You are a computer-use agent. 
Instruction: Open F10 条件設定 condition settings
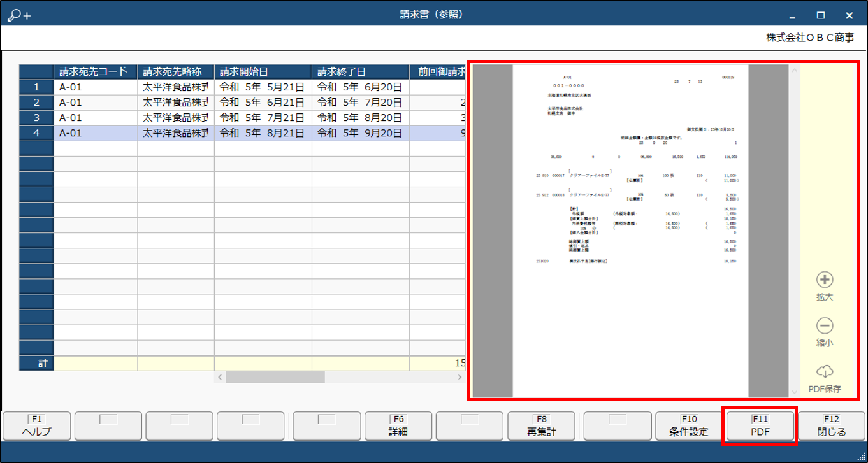pyautogui.click(x=689, y=425)
